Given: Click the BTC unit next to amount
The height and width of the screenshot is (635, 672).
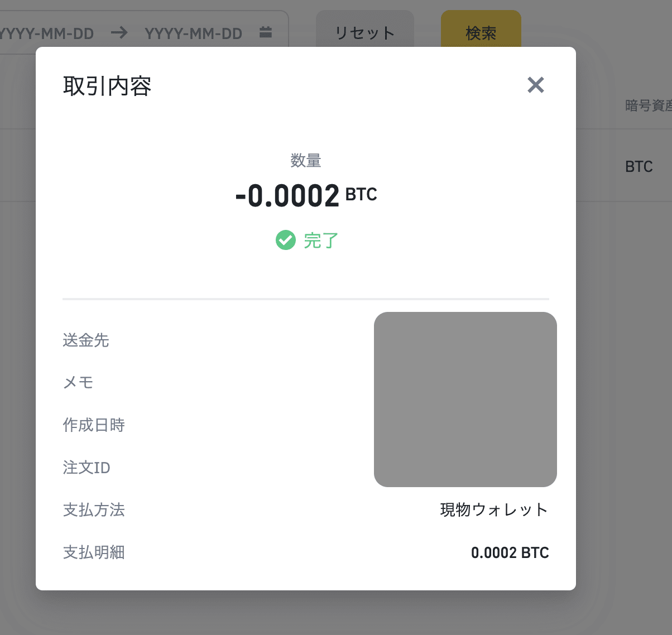Looking at the screenshot, I should pyautogui.click(x=361, y=194).
